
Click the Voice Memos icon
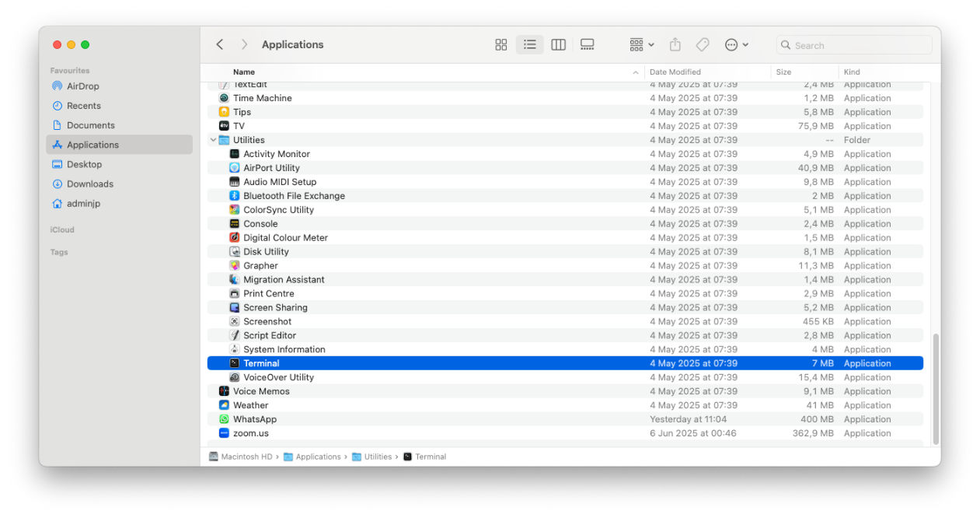pyautogui.click(x=224, y=391)
